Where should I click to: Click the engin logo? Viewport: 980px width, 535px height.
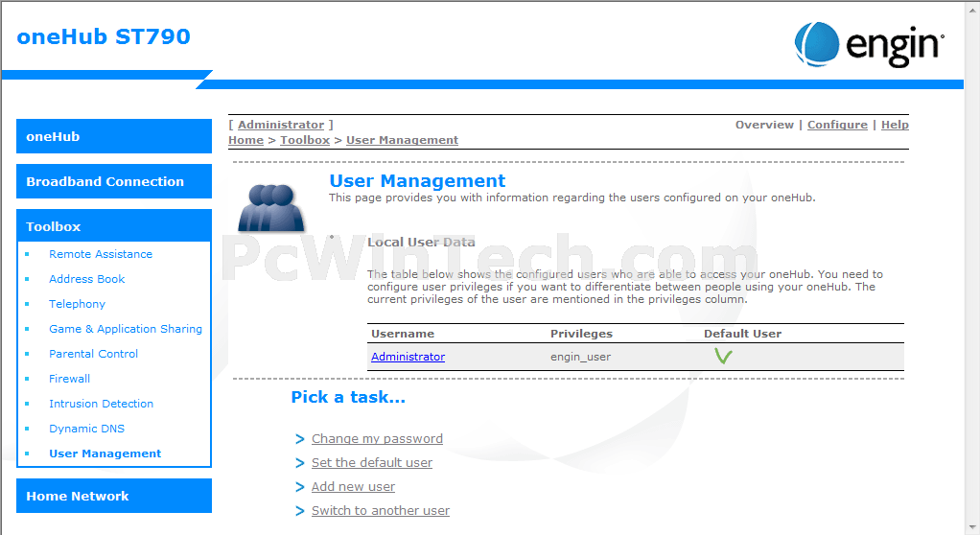[x=870, y=45]
